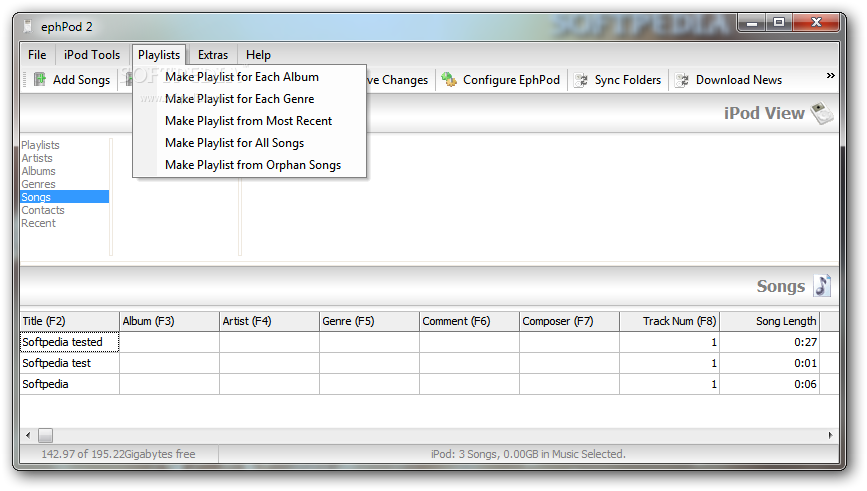Select Genres in the sidebar list
867x491 pixels.
[x=38, y=184]
